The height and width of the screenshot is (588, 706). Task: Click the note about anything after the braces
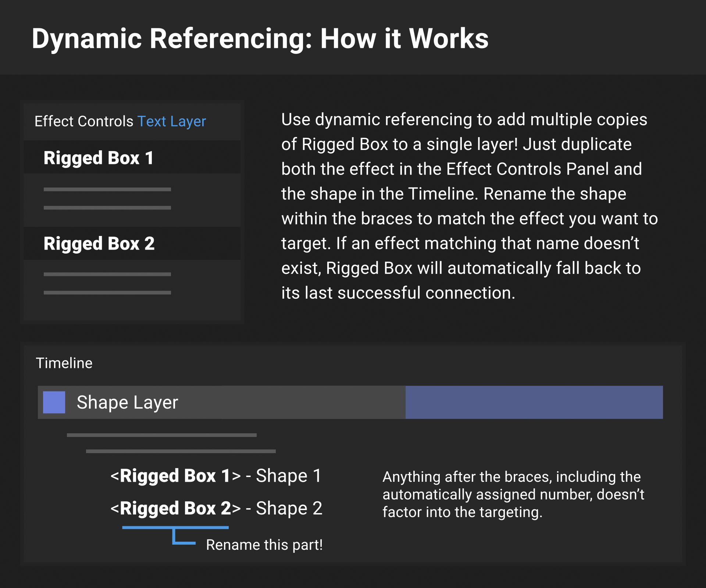click(x=513, y=494)
